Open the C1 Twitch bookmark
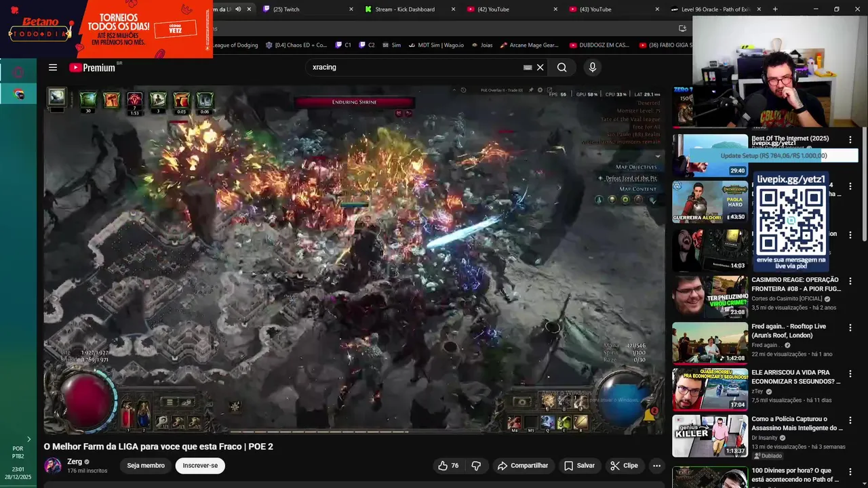Viewport: 868px width, 488px height. (x=343, y=45)
